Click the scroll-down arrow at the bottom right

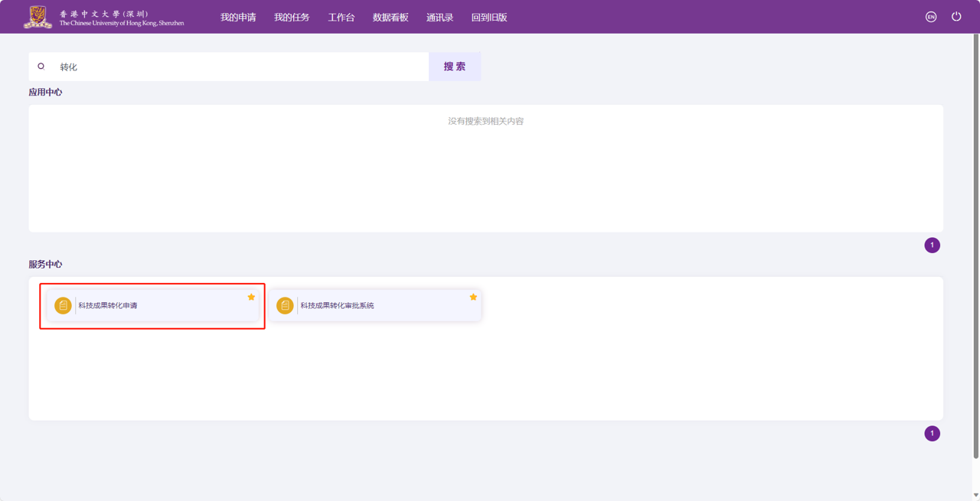click(x=975, y=496)
